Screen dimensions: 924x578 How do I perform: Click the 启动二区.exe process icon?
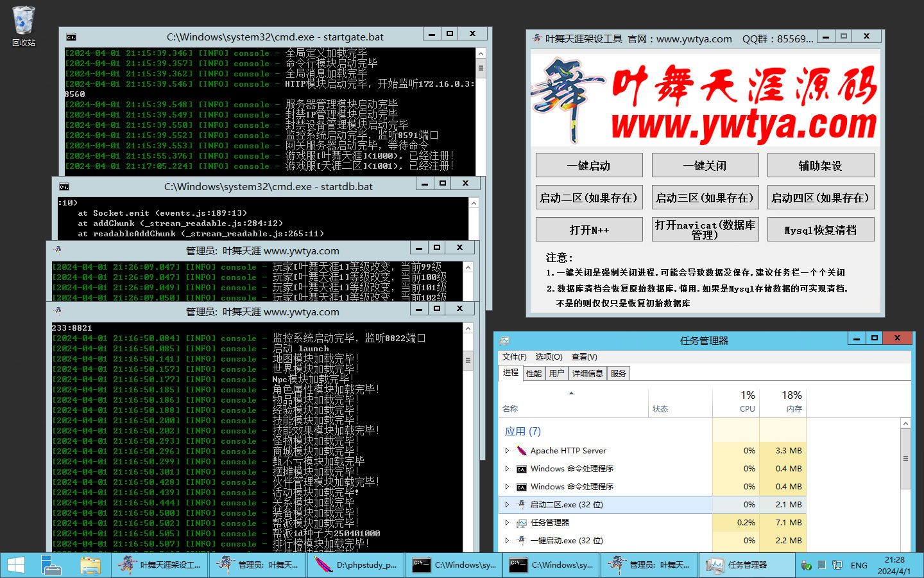522,505
